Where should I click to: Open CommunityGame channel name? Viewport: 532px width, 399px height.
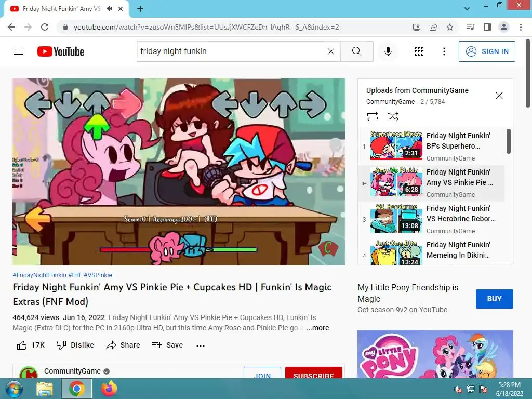pyautogui.click(x=72, y=371)
